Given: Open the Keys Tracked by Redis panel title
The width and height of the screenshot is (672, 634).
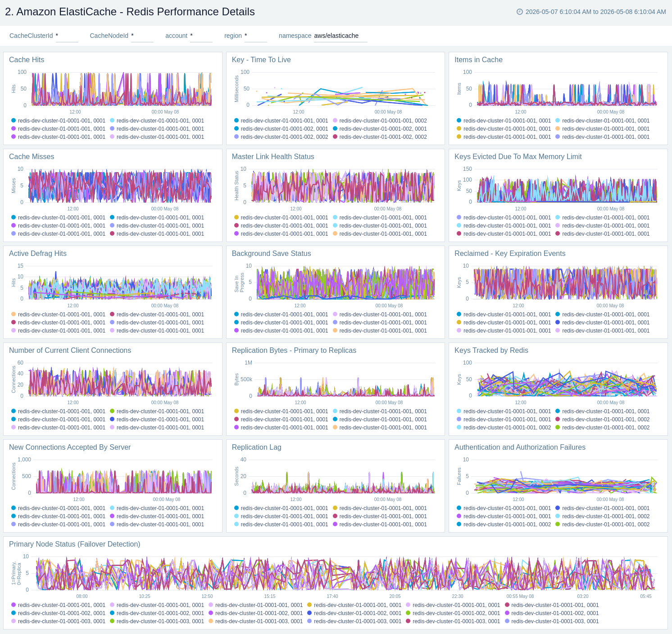Looking at the screenshot, I should tap(491, 350).
